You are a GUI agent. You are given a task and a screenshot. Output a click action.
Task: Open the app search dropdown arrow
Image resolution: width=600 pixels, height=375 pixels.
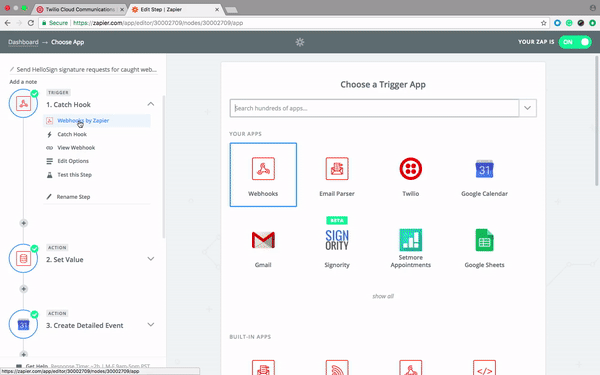click(x=528, y=108)
